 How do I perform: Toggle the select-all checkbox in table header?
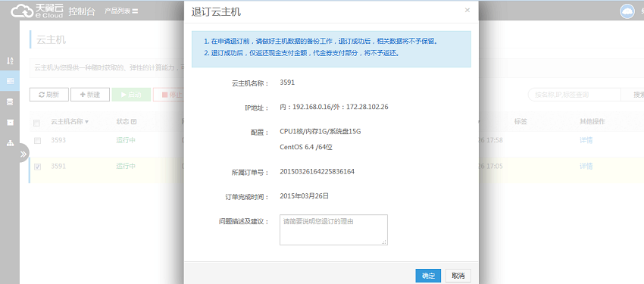click(37, 123)
